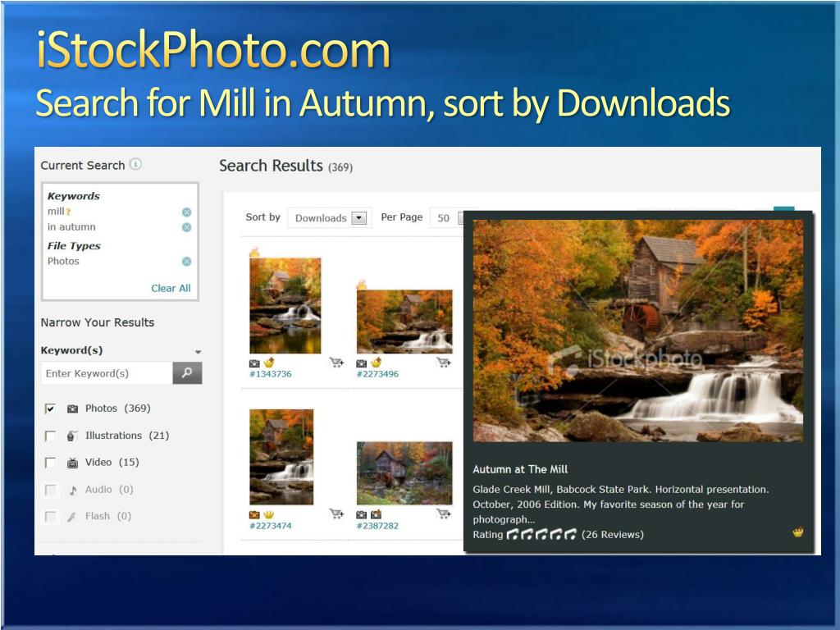
Task: Add photo #2273474 to cart
Action: tap(336, 514)
